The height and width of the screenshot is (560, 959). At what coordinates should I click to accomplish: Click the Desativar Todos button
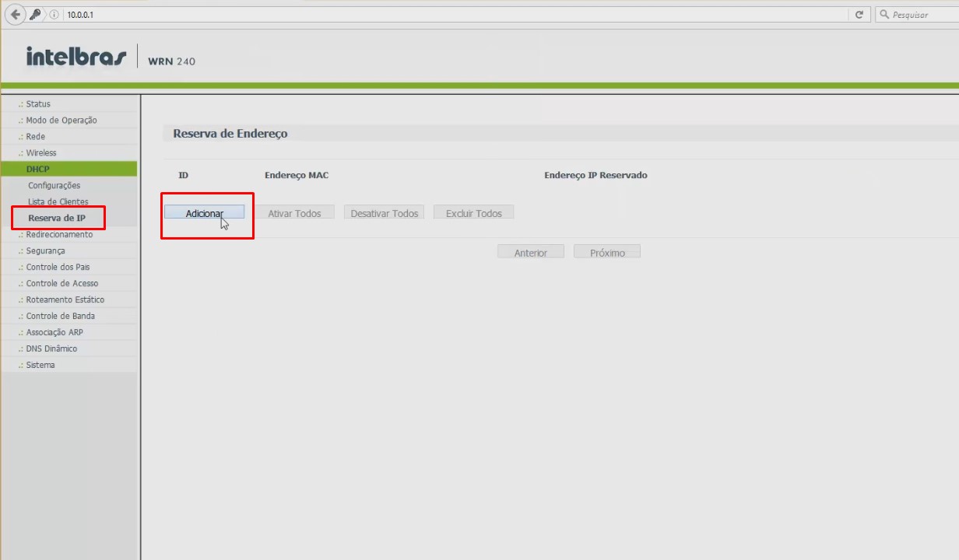(x=385, y=213)
